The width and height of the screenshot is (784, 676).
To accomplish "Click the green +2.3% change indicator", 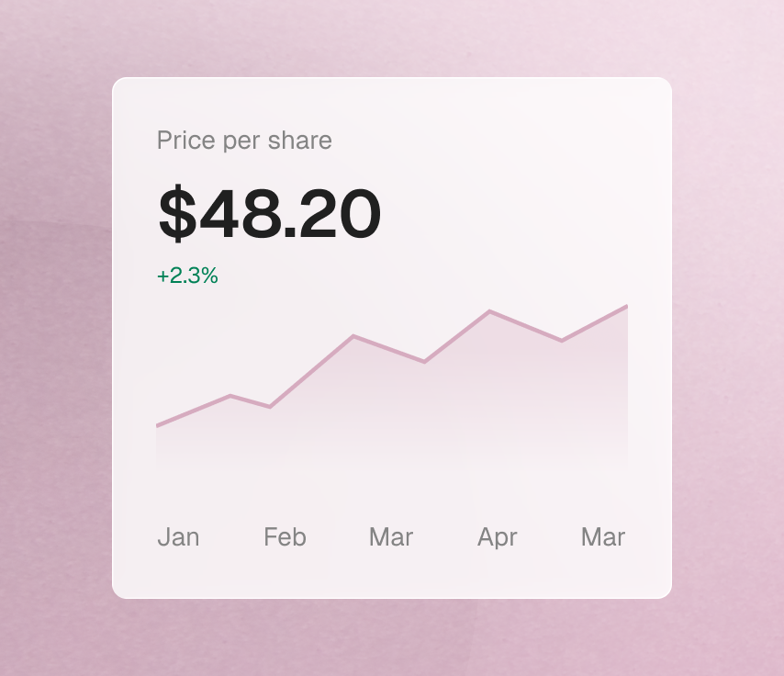I will pyautogui.click(x=187, y=276).
